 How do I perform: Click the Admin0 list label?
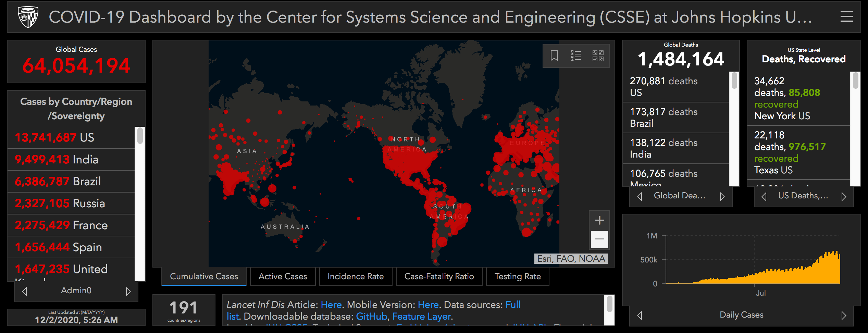pyautogui.click(x=76, y=291)
